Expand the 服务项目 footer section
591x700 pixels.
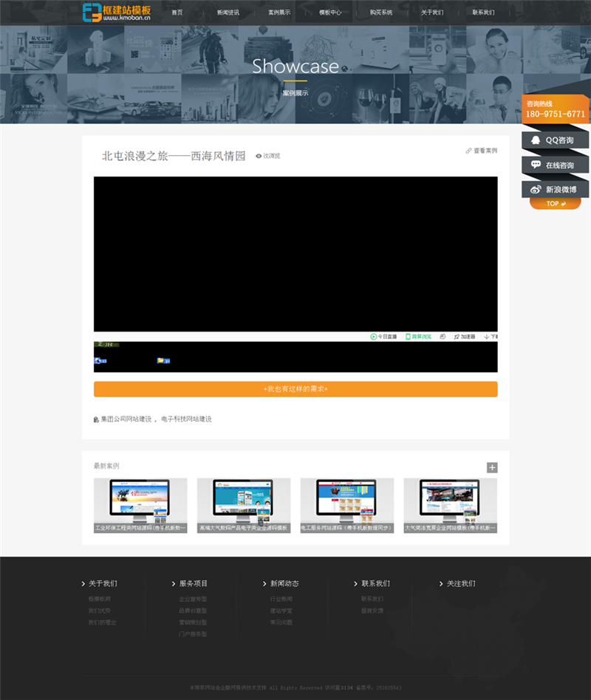[193, 583]
